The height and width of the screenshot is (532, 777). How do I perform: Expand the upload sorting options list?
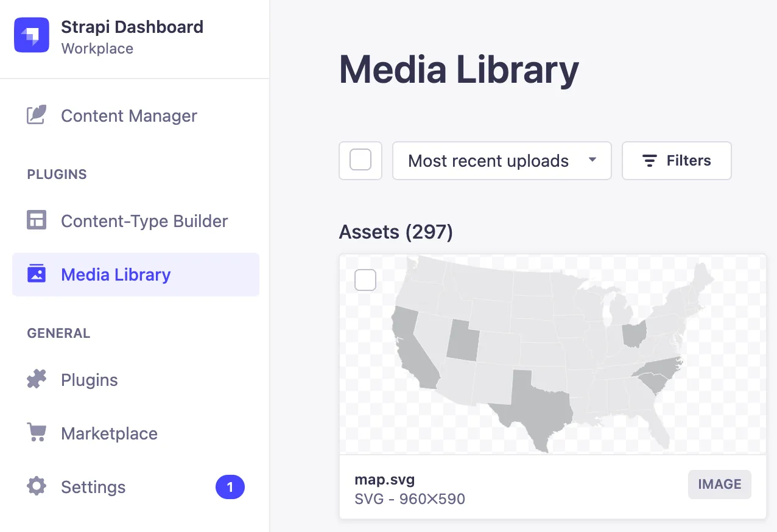point(501,161)
